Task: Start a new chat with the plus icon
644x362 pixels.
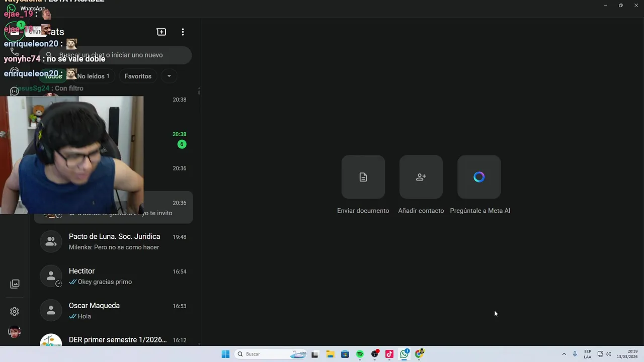Action: point(162,32)
